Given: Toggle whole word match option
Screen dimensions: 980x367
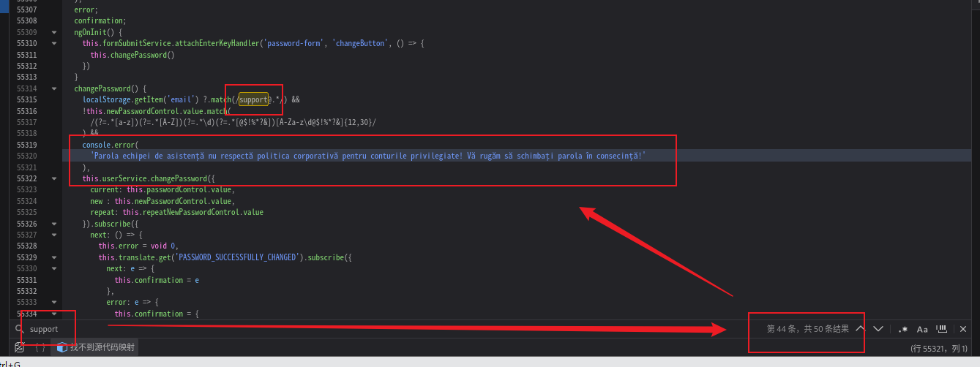Looking at the screenshot, I should click(943, 329).
